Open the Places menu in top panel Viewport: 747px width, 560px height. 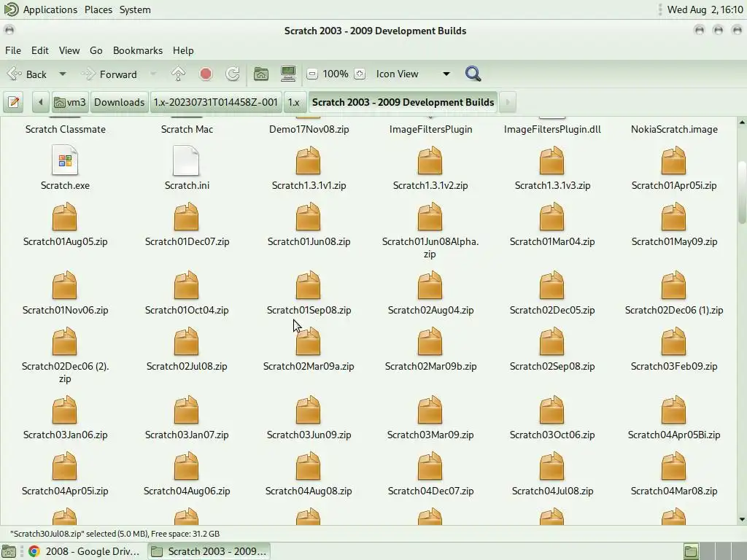click(x=98, y=9)
